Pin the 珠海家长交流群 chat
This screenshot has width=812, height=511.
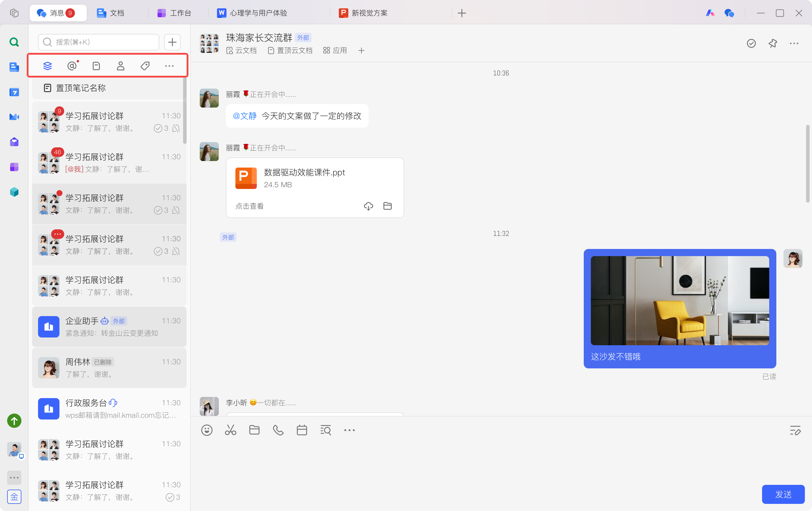click(772, 43)
